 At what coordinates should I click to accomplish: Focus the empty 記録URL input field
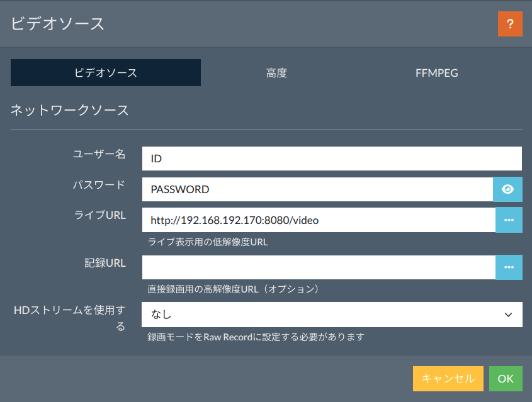click(x=319, y=267)
